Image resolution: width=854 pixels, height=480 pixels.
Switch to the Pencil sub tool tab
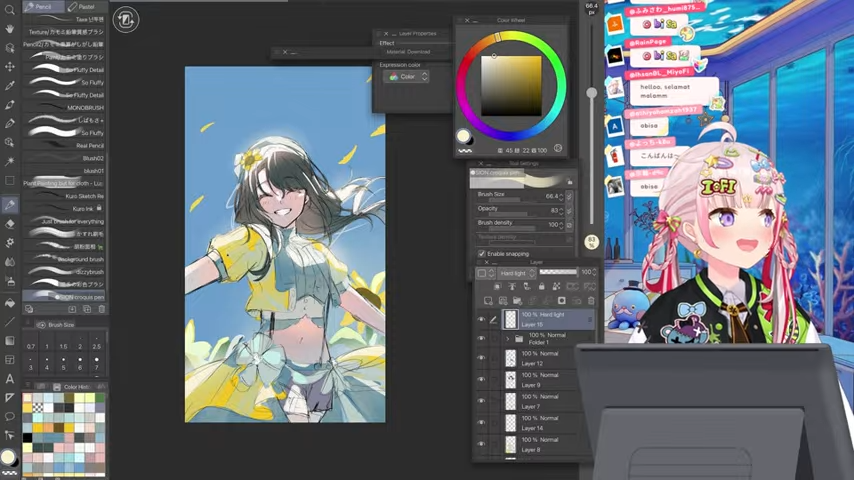(x=43, y=7)
